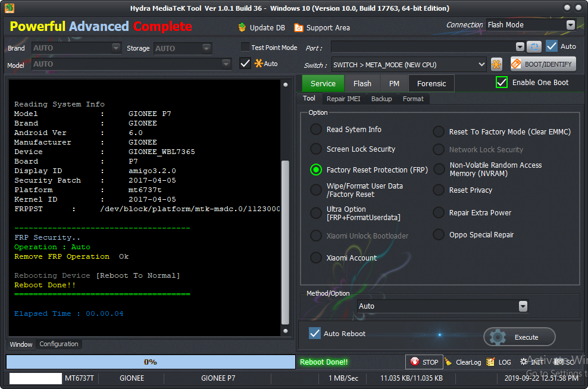Click the orange switch asterisk icon button

tap(496, 64)
